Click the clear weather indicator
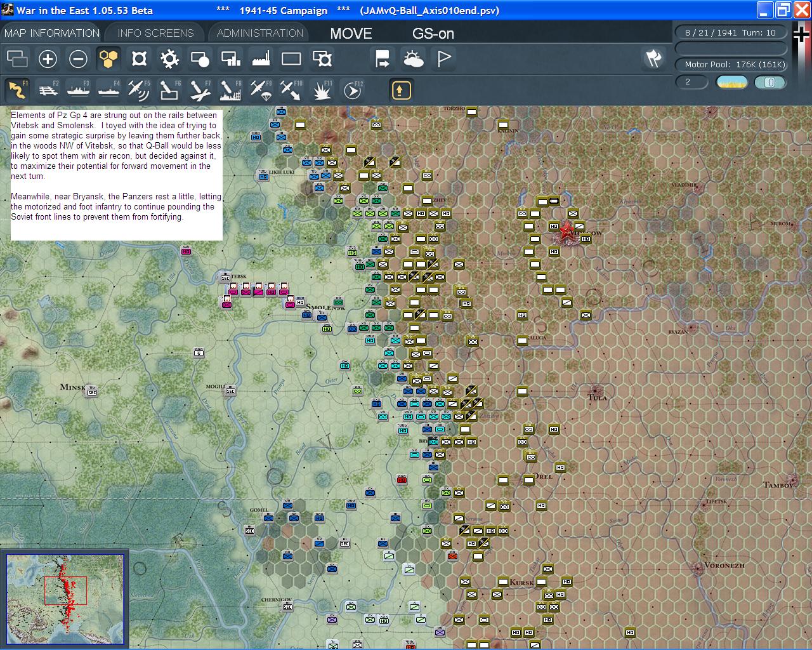812x650 pixels. coord(731,82)
